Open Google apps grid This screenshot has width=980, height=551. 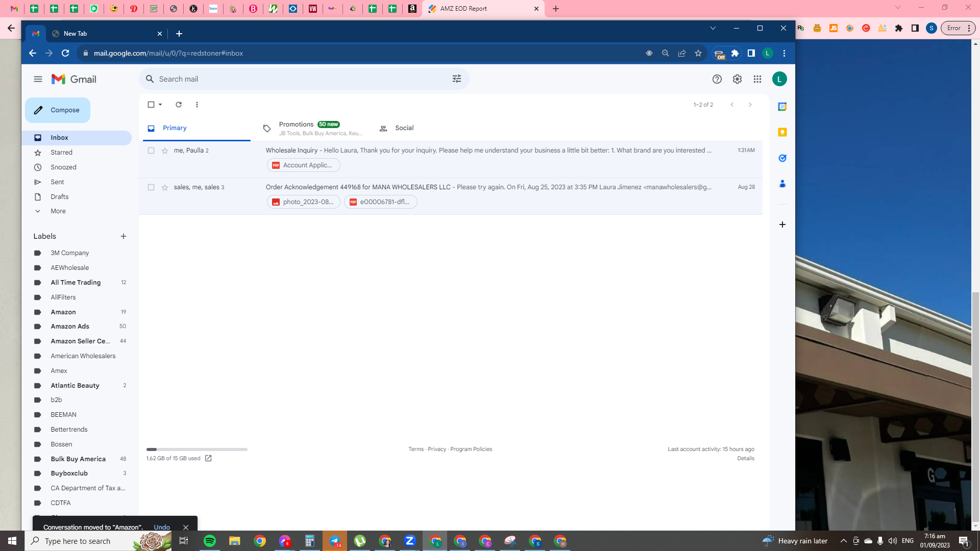[x=757, y=79]
